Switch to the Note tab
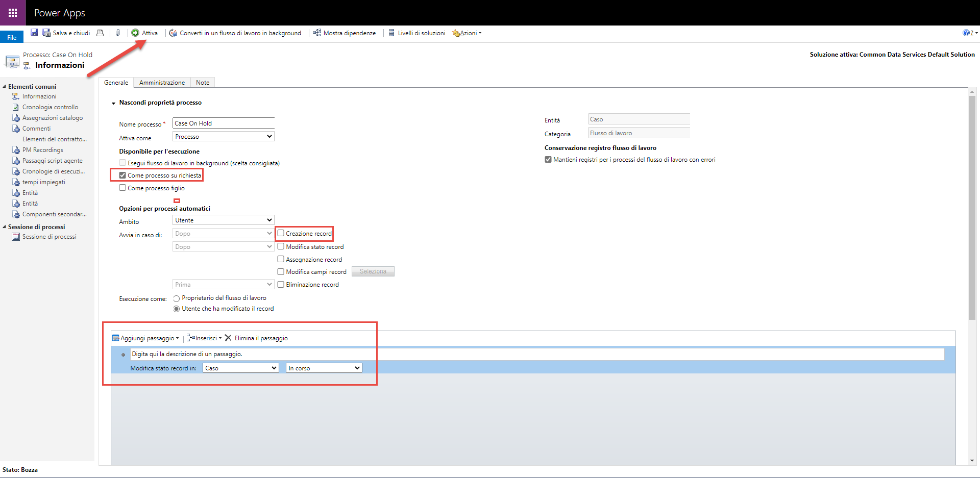 click(203, 82)
